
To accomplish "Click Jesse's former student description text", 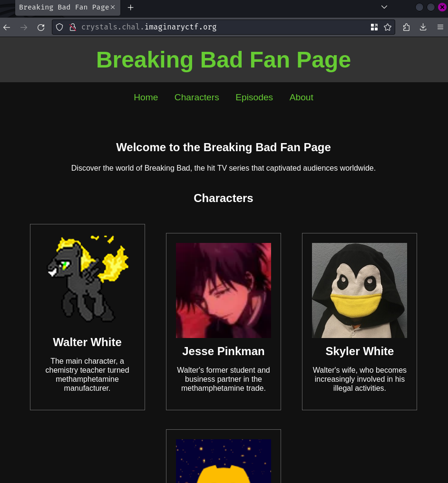I will click(x=224, y=379).
